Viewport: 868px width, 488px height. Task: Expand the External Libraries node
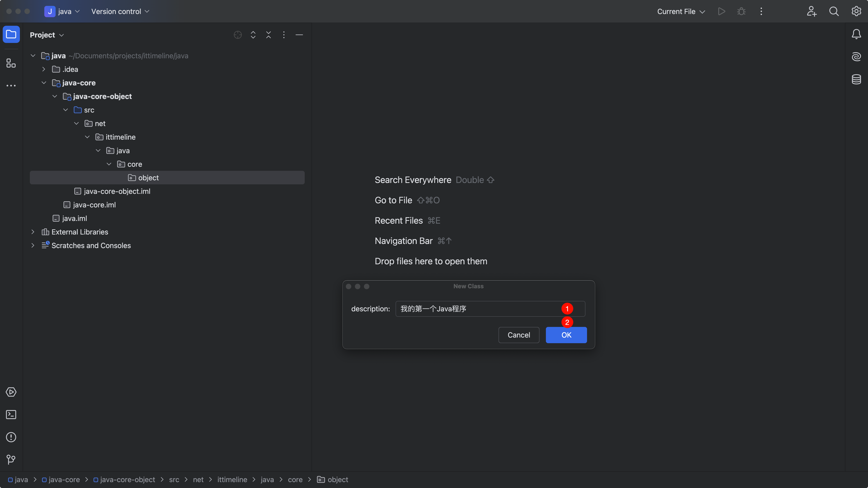coord(33,232)
